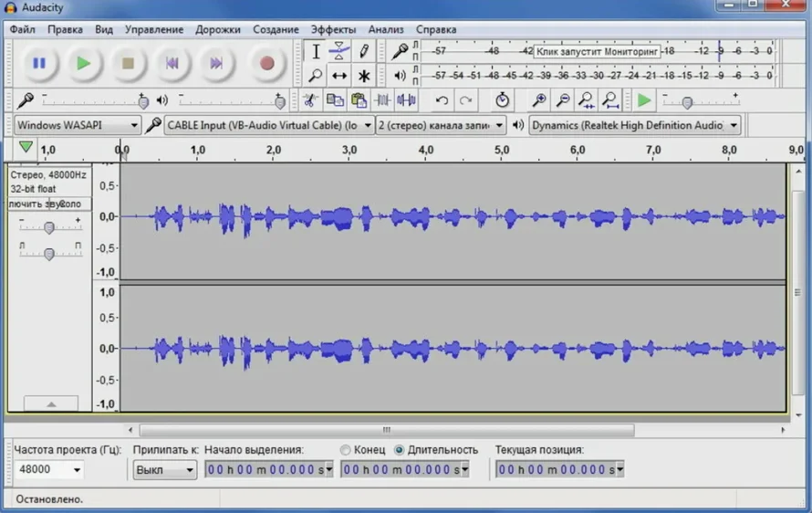Open the Текущая позиция time format arrow

pyautogui.click(x=619, y=469)
